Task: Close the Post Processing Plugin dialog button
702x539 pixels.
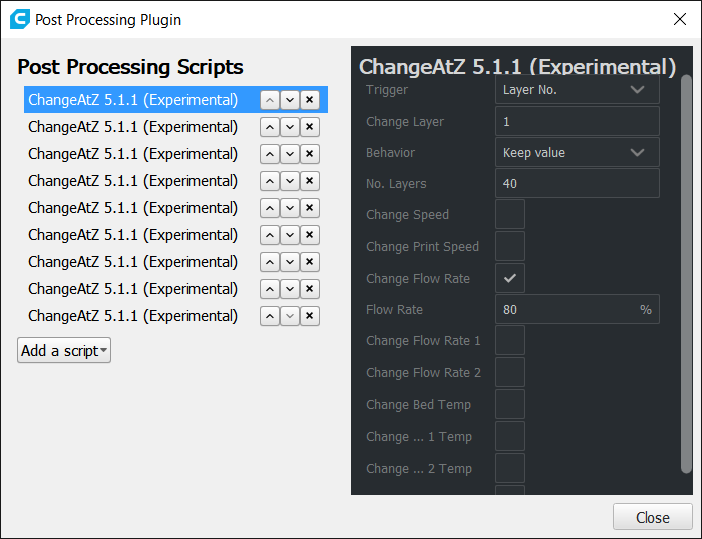Action: (652, 518)
